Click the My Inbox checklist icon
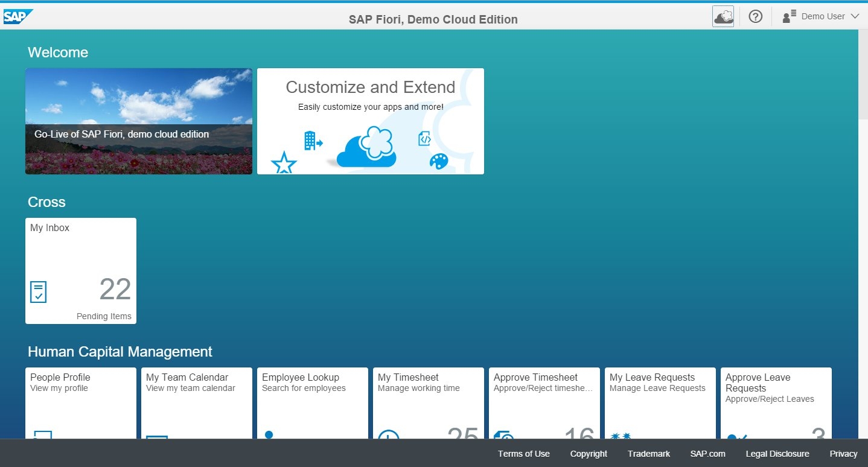868x467 pixels. [38, 292]
